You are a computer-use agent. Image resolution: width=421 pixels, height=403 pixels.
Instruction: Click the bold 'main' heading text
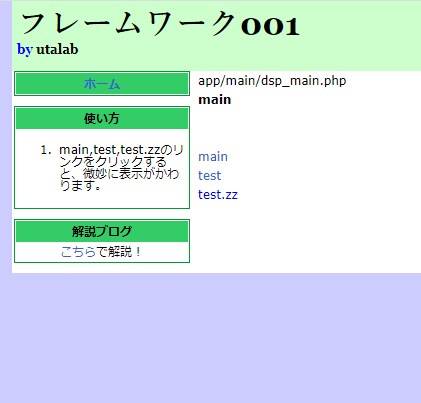(x=214, y=100)
